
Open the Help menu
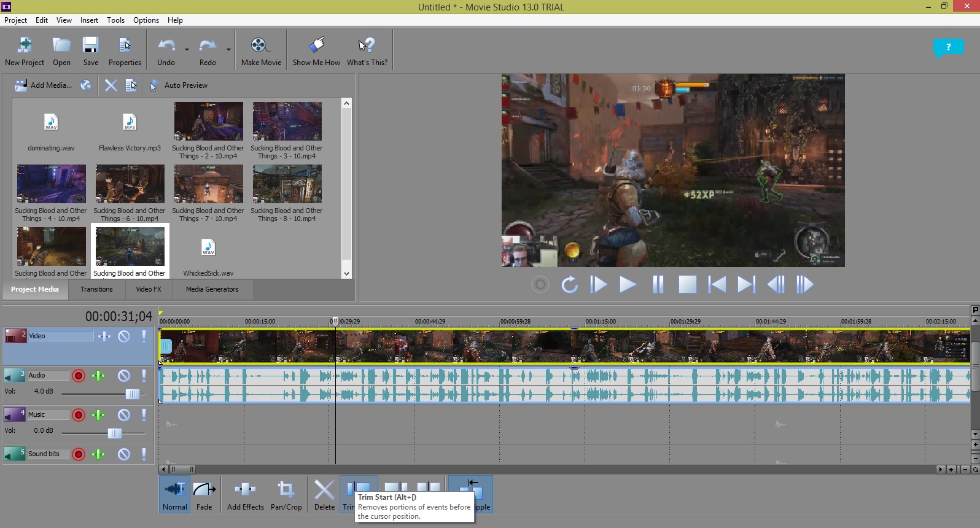(175, 20)
